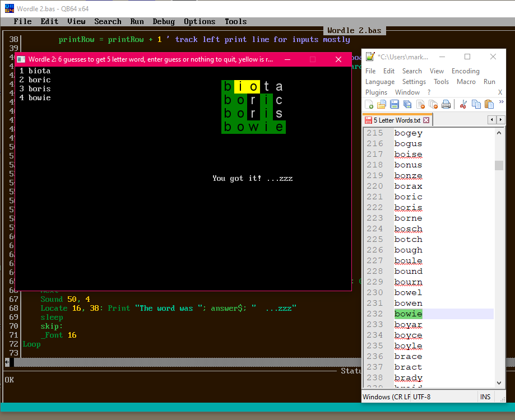
Task: Close the 5 Letter Words.txt tab
Action: coord(426,120)
